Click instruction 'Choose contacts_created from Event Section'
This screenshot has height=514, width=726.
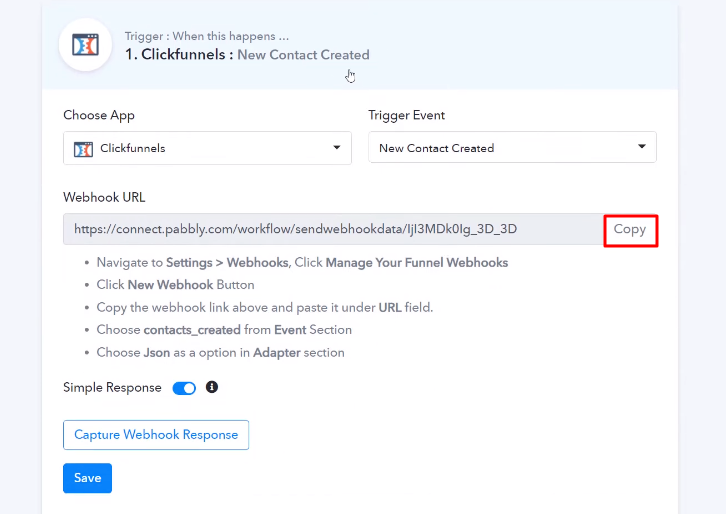(224, 330)
